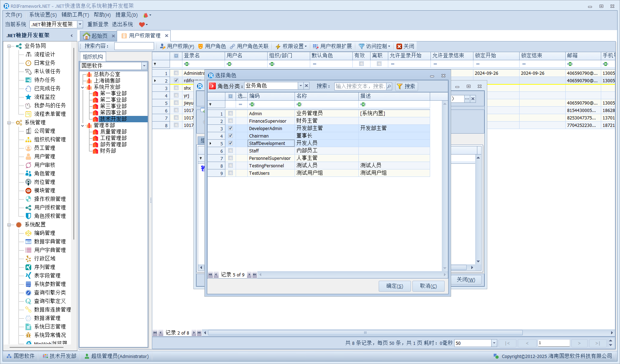Image resolution: width=620 pixels, height=364 pixels.
Task: Open the 系统设置(S) menu
Action: point(43,15)
